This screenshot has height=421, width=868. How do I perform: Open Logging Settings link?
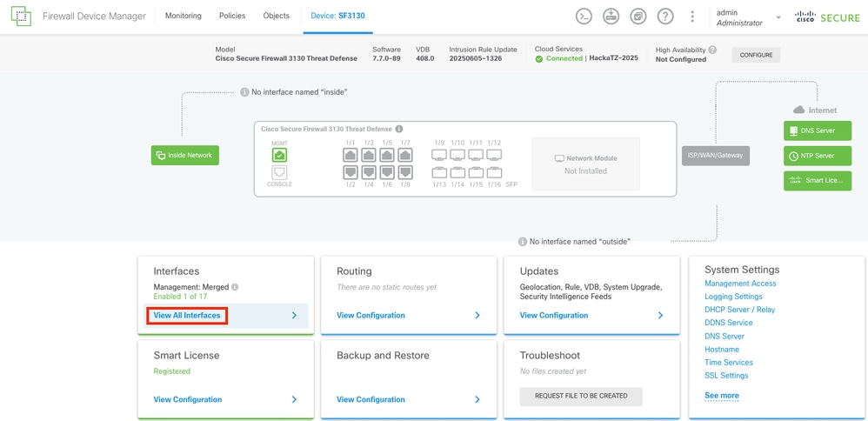[733, 297]
